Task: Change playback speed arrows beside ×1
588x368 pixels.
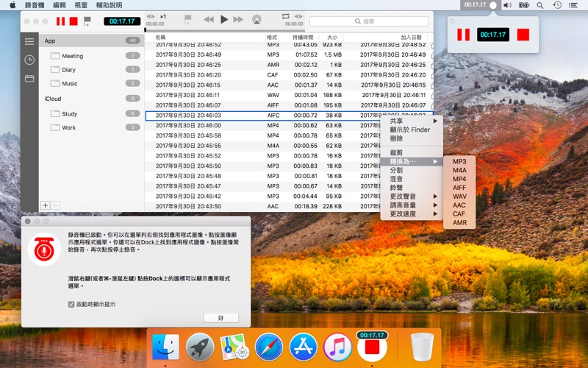Action: (x=151, y=16)
